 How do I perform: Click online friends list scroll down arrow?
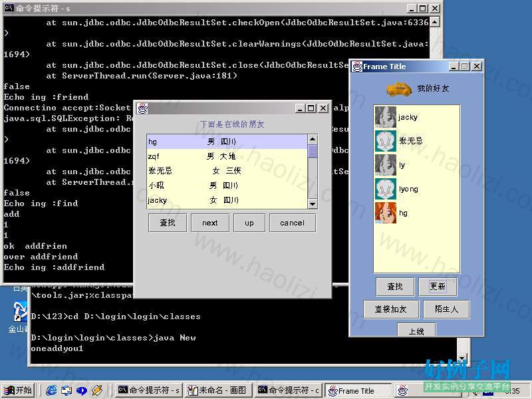click(313, 203)
